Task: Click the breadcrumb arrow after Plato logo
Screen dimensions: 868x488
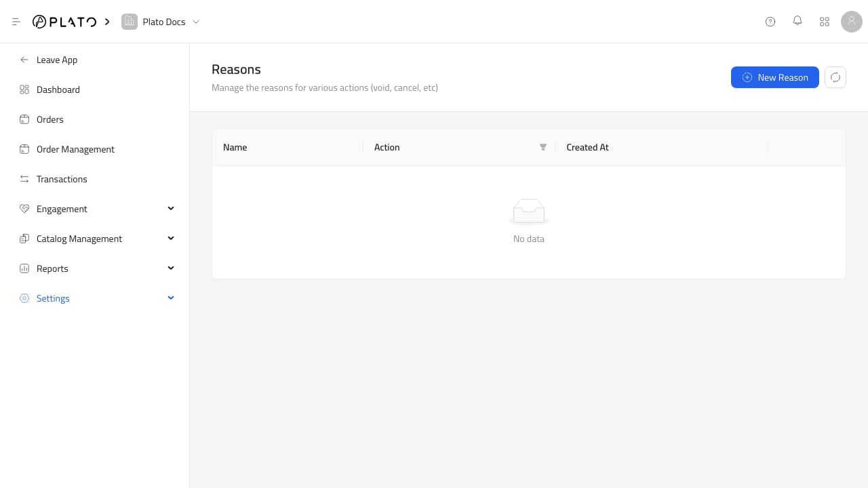Action: pyautogui.click(x=107, y=22)
